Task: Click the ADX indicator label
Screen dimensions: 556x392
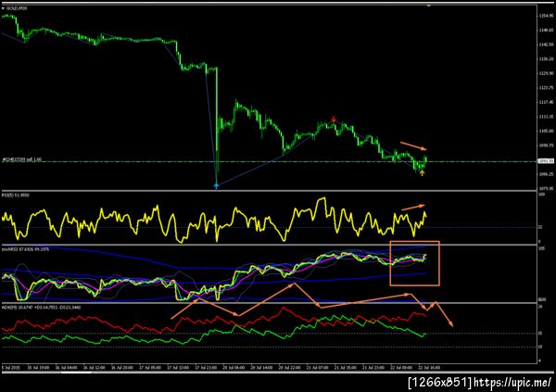Action: (41, 308)
